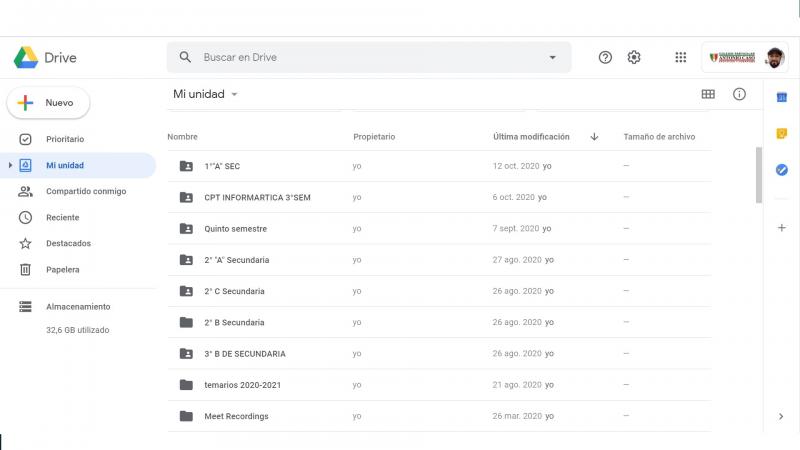Switch to grid layout view
The height and width of the screenshot is (450, 800).
pyautogui.click(x=708, y=94)
